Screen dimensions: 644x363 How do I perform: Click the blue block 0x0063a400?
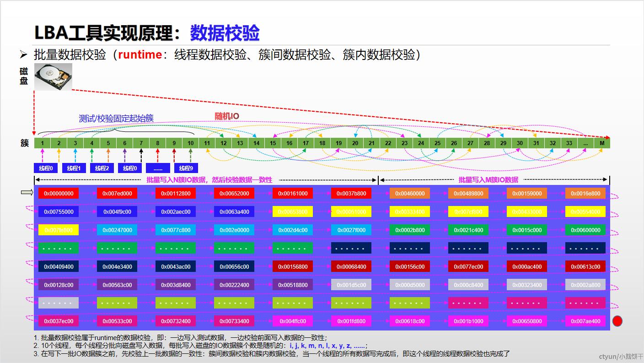coord(234,211)
